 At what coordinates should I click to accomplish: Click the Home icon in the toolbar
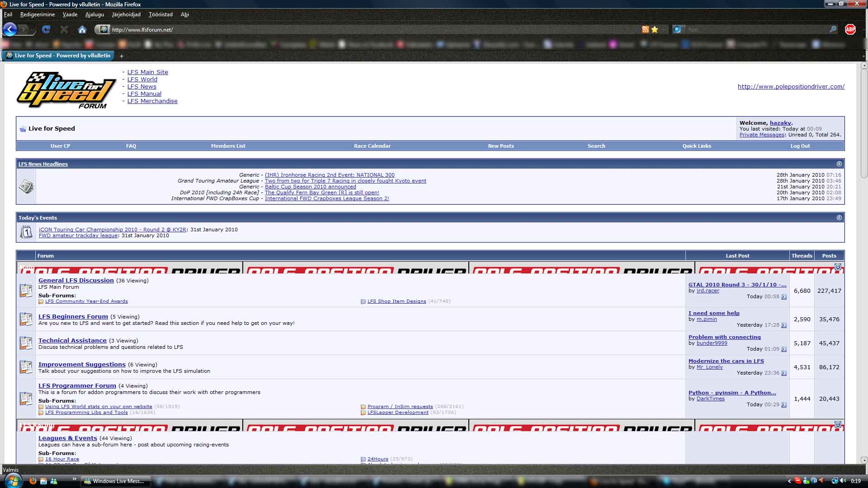coord(82,30)
